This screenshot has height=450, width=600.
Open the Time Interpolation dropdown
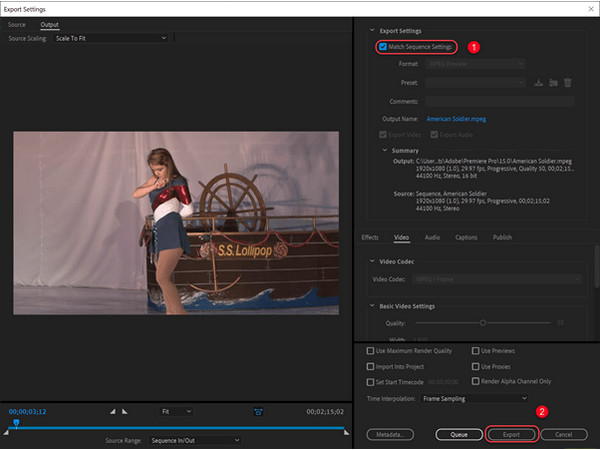[474, 398]
